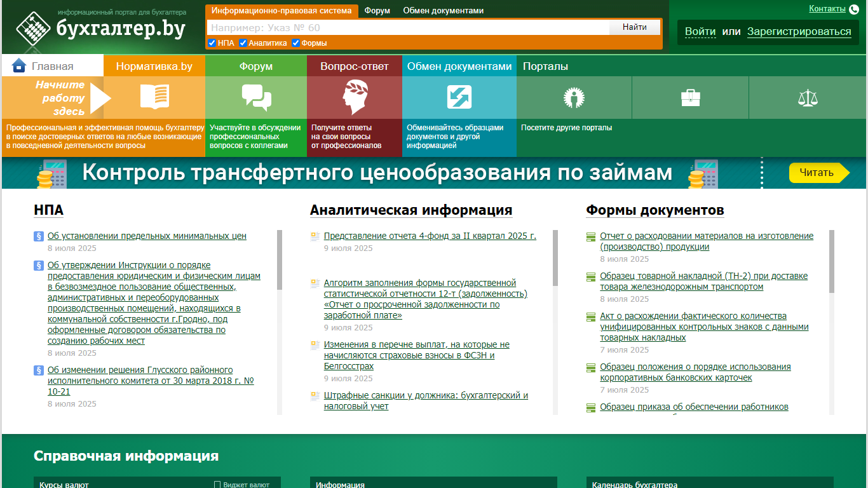This screenshot has height=488, width=868.
Task: Open Штрафные санкции у должника article
Action: [x=426, y=401]
